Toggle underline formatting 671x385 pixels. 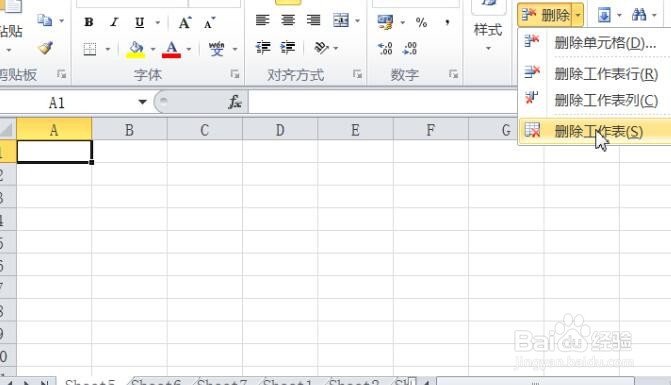click(x=140, y=22)
